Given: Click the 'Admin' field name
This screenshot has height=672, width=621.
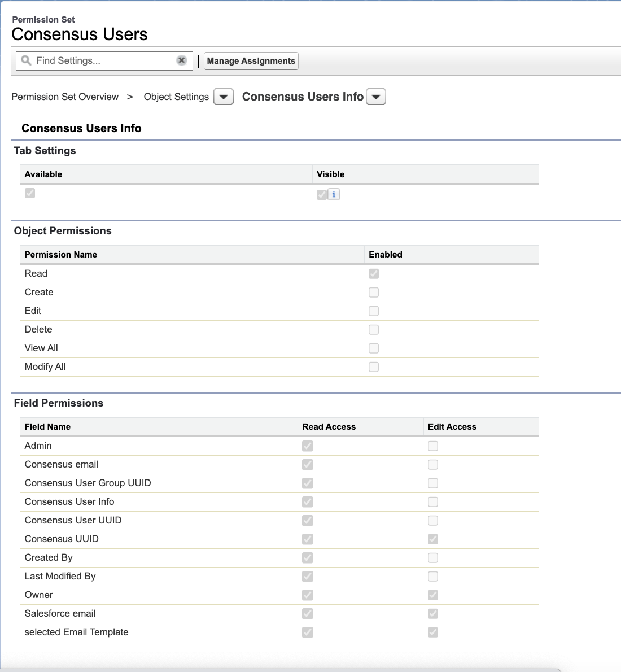Looking at the screenshot, I should [38, 446].
